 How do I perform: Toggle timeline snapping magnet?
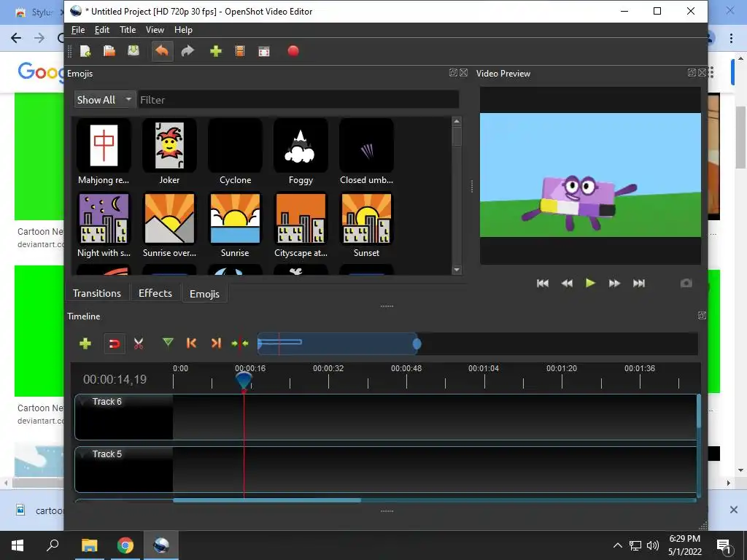[x=115, y=344]
